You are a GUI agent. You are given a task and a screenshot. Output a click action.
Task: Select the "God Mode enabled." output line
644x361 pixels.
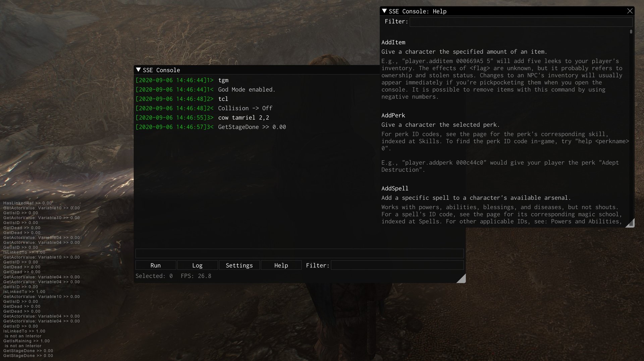click(x=247, y=90)
